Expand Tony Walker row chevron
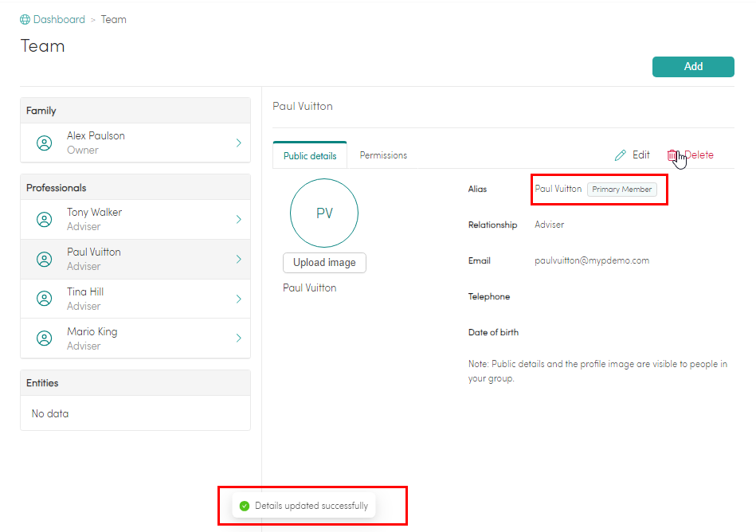Screen dimensions: 756x532 coord(238,219)
